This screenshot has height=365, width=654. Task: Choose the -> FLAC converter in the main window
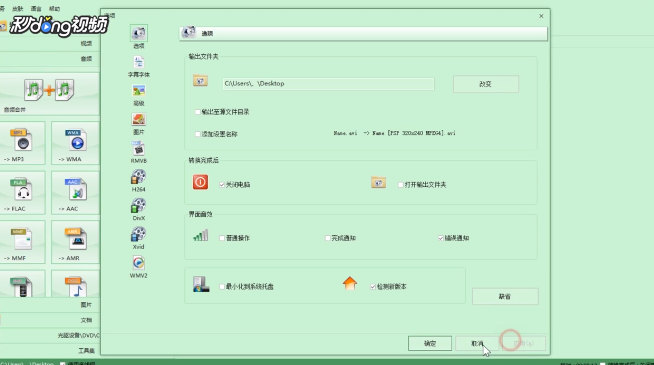point(23,192)
